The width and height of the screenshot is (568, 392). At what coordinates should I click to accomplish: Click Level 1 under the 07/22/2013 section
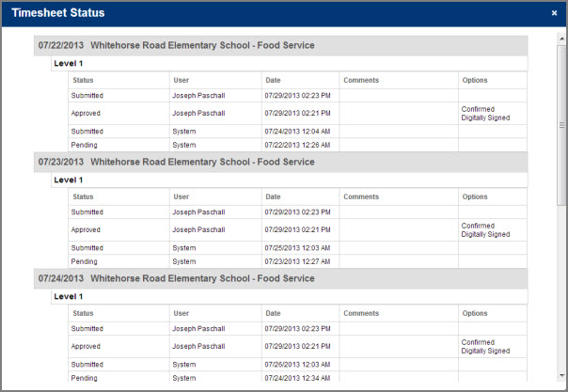tap(69, 62)
